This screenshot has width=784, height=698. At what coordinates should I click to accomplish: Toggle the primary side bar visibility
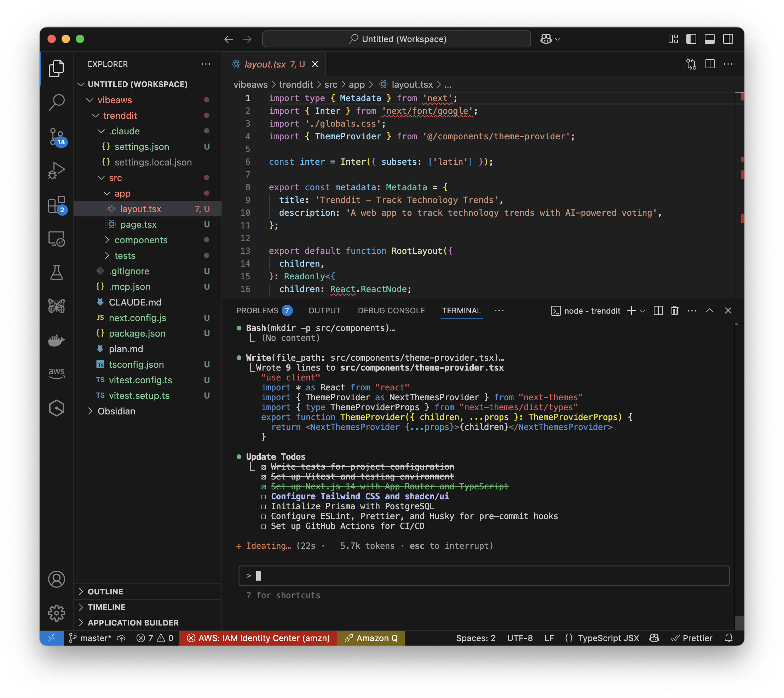pyautogui.click(x=691, y=39)
